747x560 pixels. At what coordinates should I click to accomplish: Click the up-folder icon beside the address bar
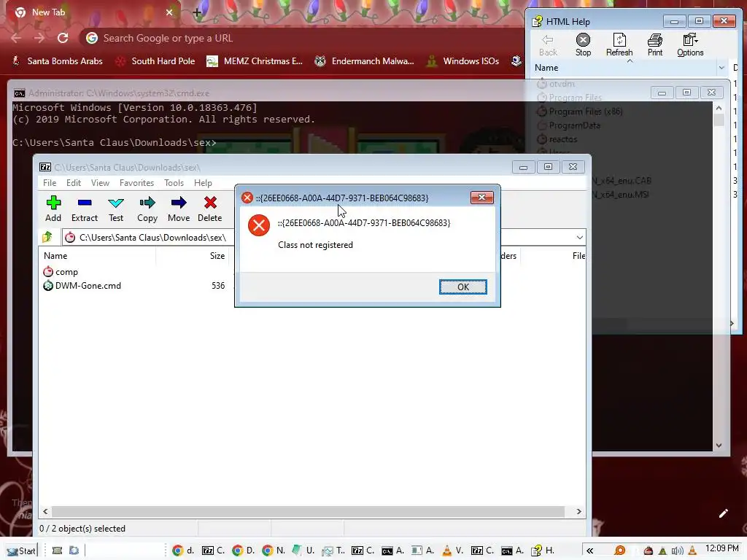point(47,237)
